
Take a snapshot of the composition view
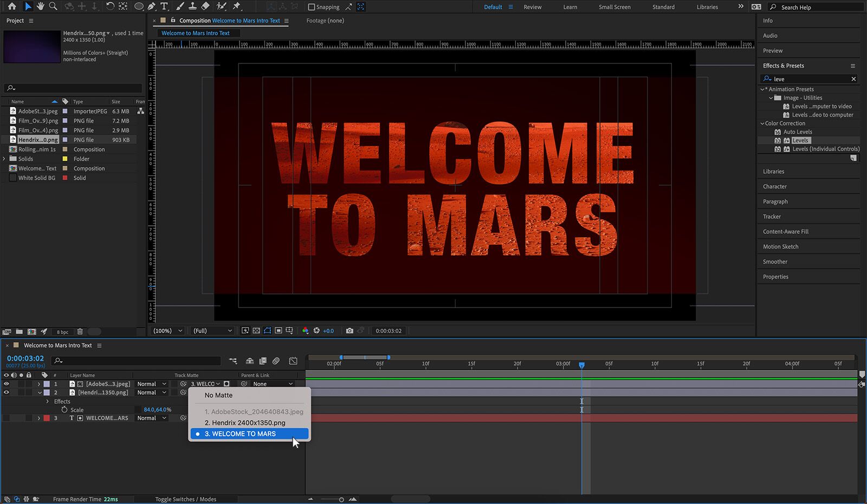click(x=350, y=331)
